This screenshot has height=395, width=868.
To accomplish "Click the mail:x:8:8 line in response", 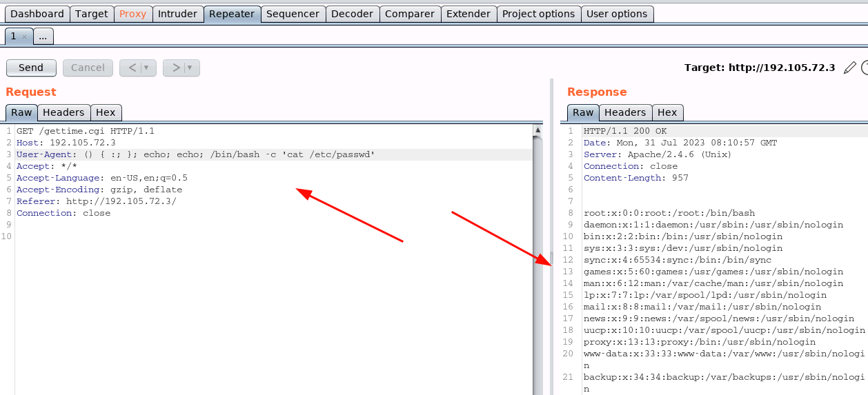I will click(x=702, y=307).
